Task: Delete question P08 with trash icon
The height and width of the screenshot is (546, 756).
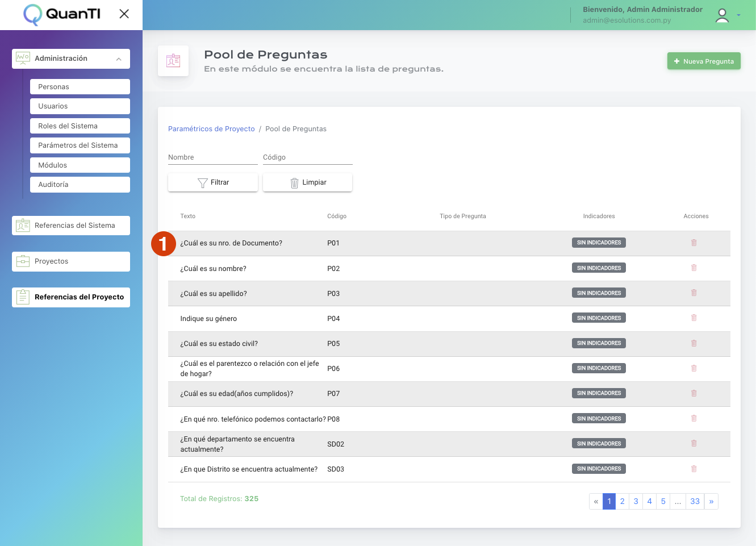Action: (694, 418)
